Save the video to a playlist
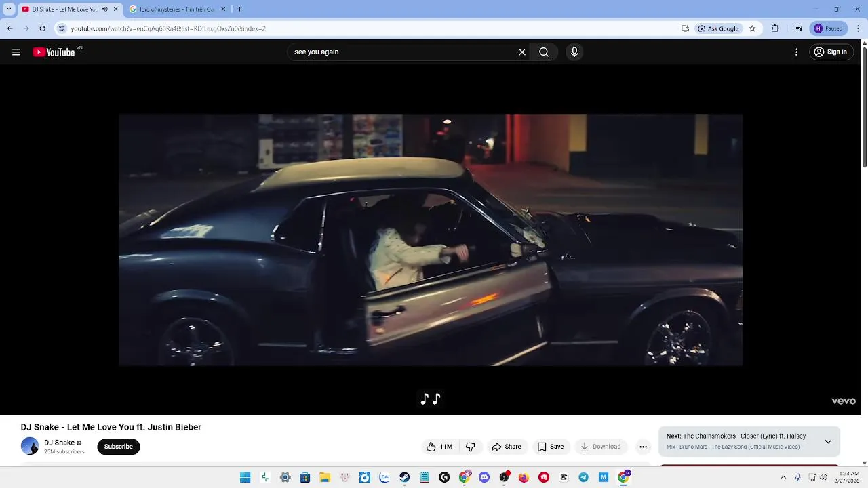This screenshot has height=488, width=868. (x=551, y=447)
